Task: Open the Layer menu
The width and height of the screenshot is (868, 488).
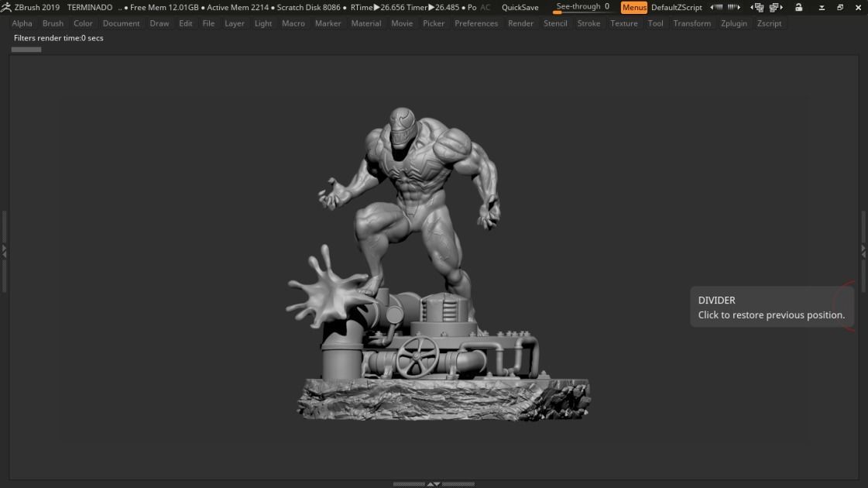Action: tap(234, 23)
